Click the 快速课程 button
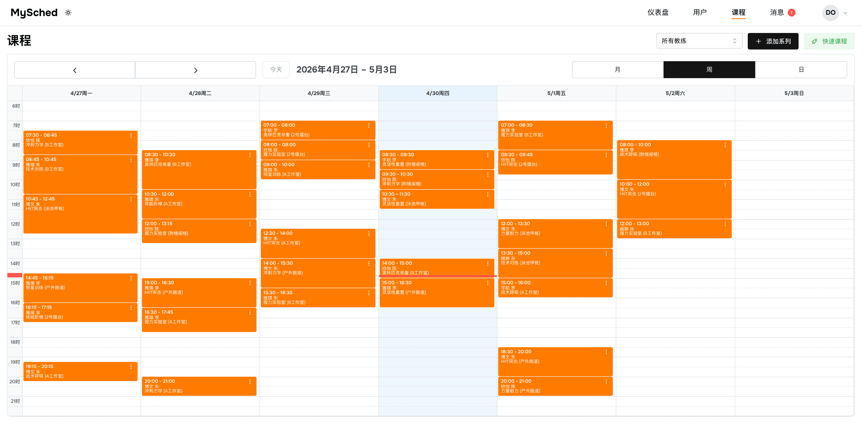 tap(829, 41)
